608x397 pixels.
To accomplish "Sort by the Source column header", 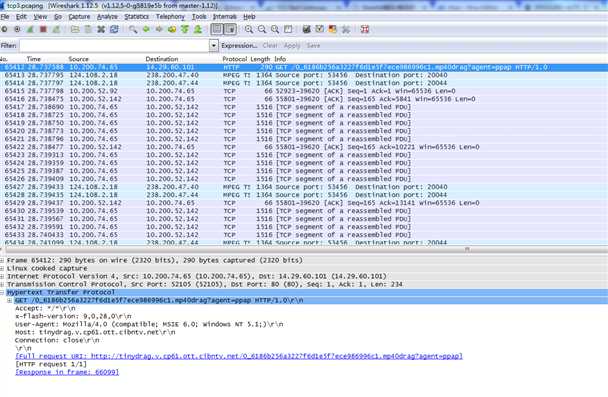I will (79, 59).
